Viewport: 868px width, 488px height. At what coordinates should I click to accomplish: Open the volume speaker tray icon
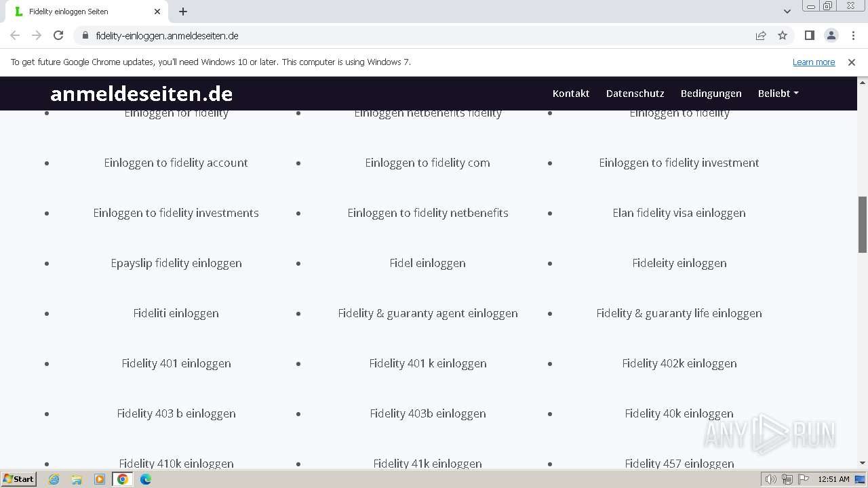[x=770, y=479]
